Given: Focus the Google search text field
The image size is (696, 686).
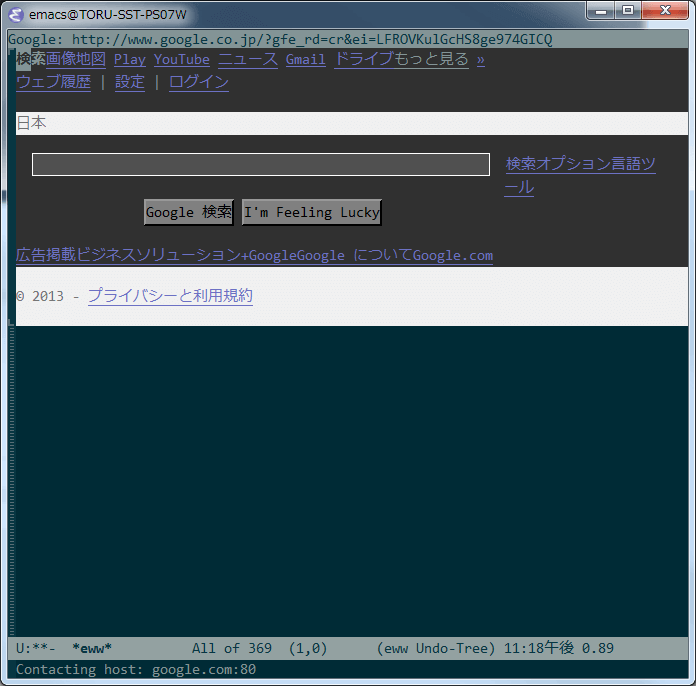Looking at the screenshot, I should (260, 165).
